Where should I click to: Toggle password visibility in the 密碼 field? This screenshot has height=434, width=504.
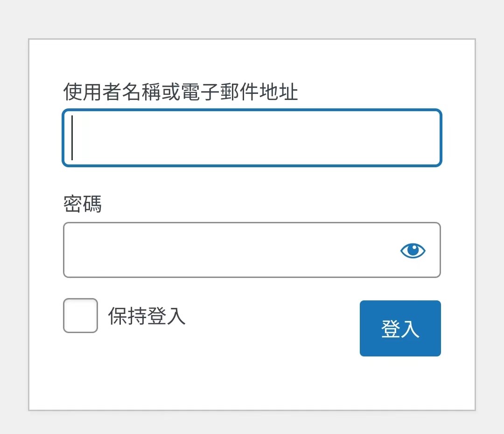pyautogui.click(x=413, y=251)
